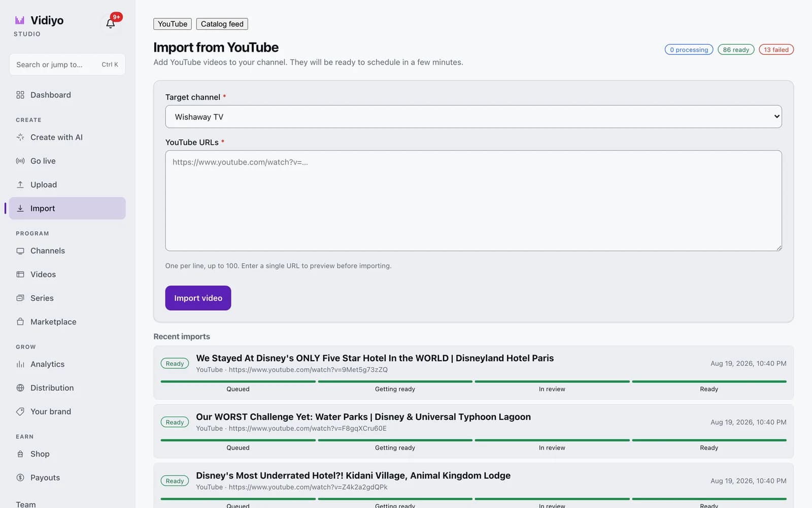
Task: Open the notifications bell
Action: pos(111,23)
